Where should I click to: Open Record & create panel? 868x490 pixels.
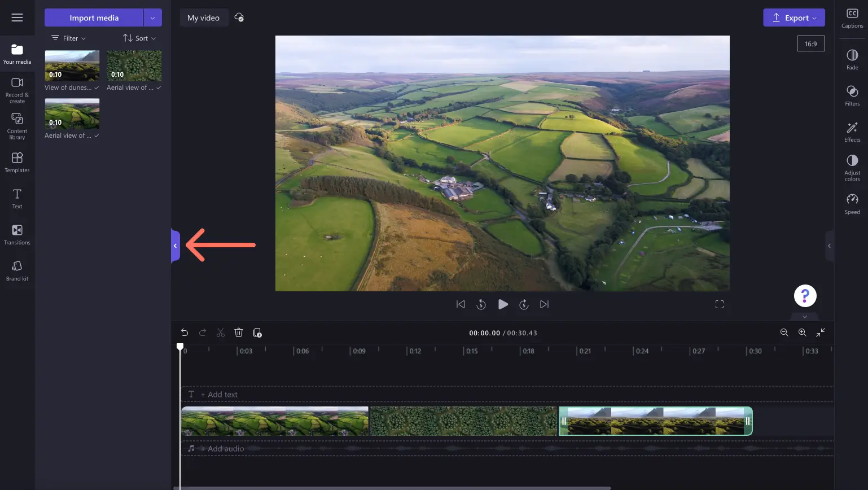(x=17, y=90)
